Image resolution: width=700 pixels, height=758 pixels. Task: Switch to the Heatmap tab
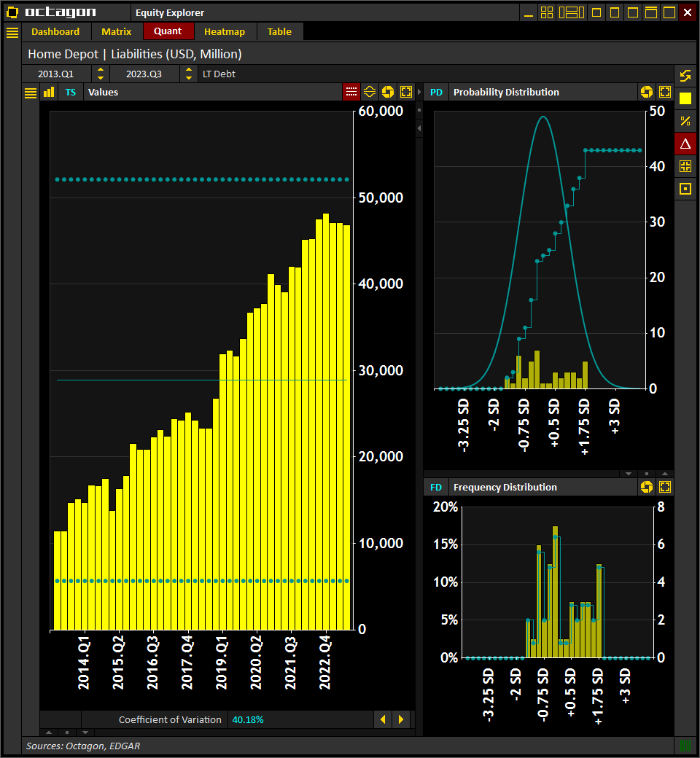click(224, 31)
